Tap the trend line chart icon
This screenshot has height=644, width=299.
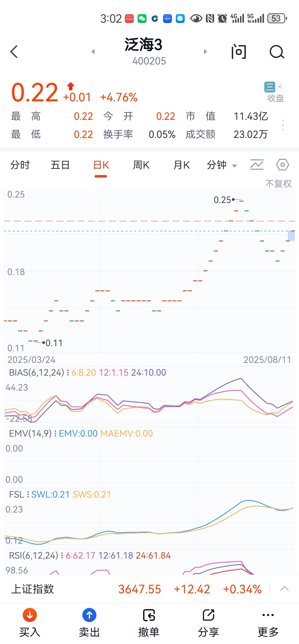click(x=257, y=165)
